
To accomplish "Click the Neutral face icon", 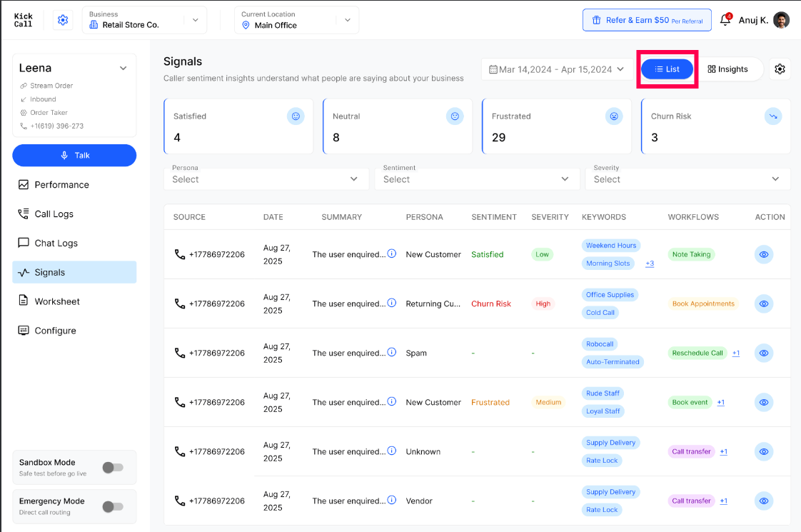I will click(x=455, y=116).
